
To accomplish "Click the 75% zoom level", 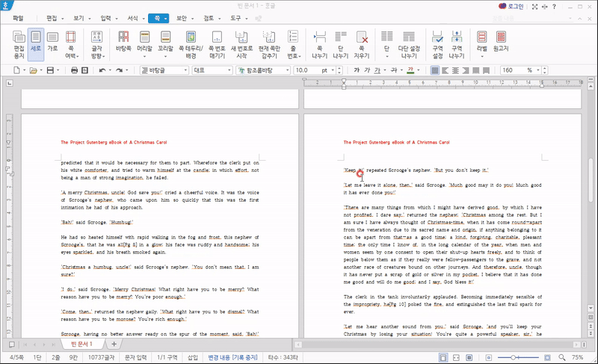I will coord(577,357).
